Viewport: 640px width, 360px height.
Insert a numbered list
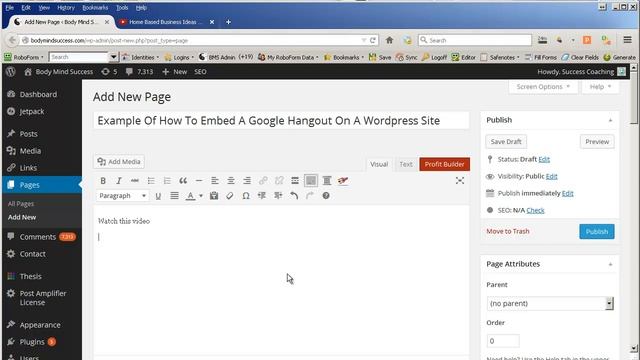pos(167,180)
